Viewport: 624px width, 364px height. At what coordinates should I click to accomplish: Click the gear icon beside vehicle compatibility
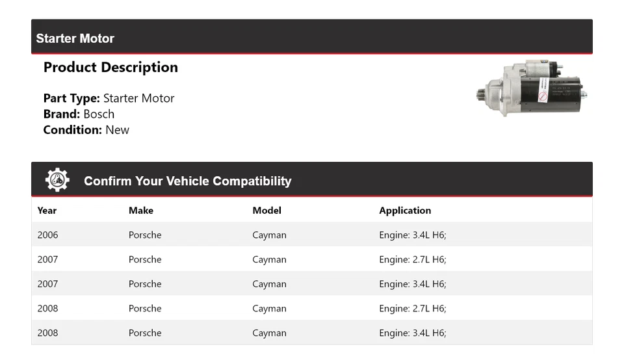(57, 180)
